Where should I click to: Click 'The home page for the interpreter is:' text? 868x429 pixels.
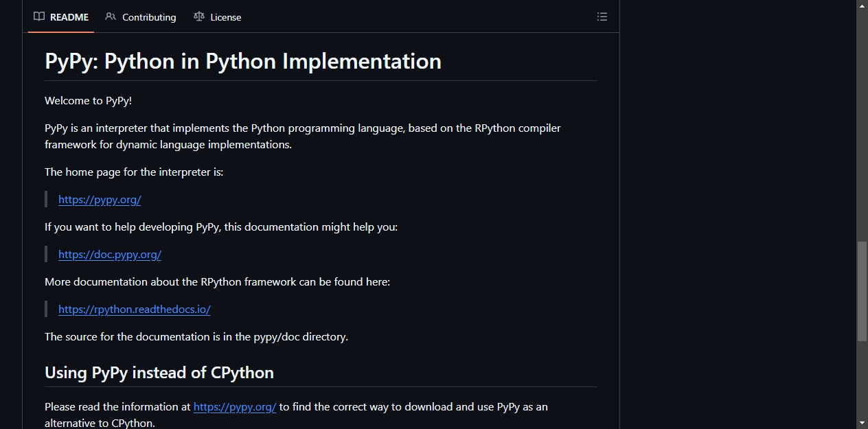134,172
